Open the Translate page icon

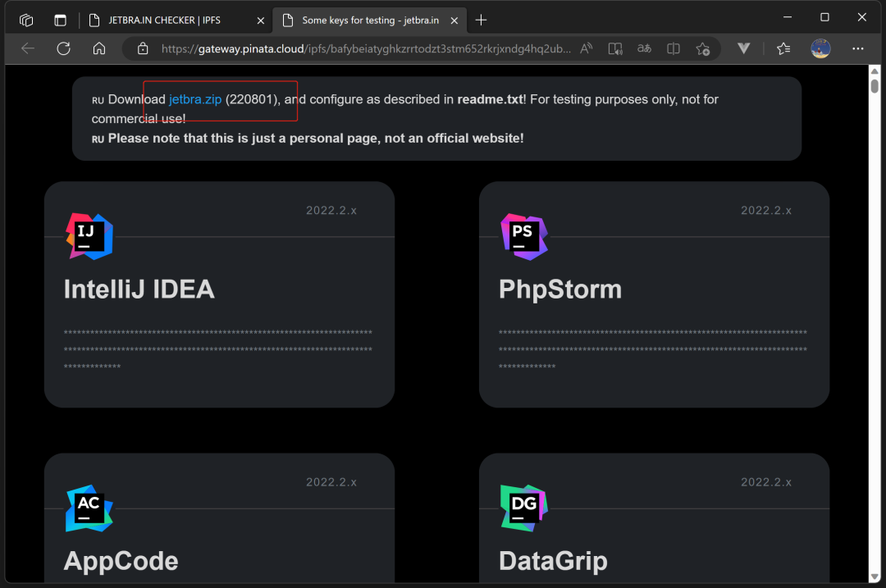[644, 48]
